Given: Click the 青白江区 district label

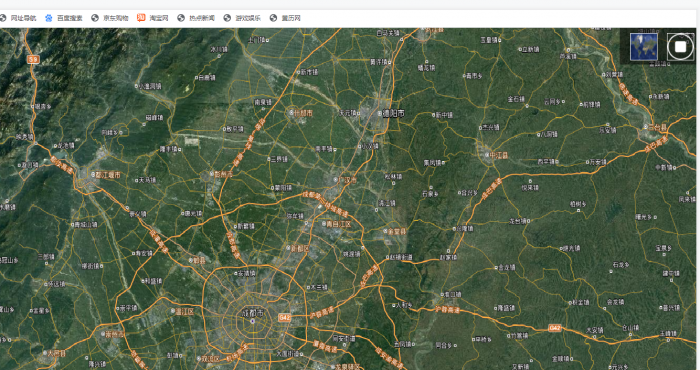Looking at the screenshot, I should coord(338,224).
